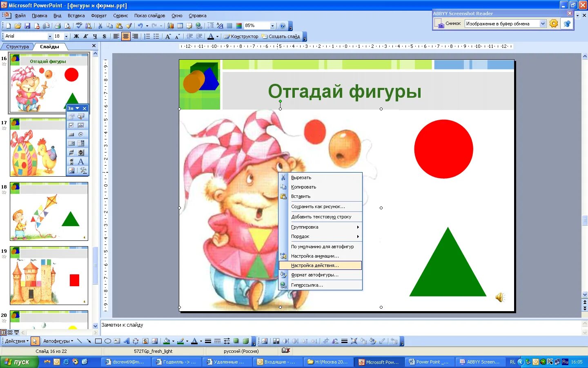
Task: Cut selection with scissors icon
Action: pyautogui.click(x=100, y=26)
